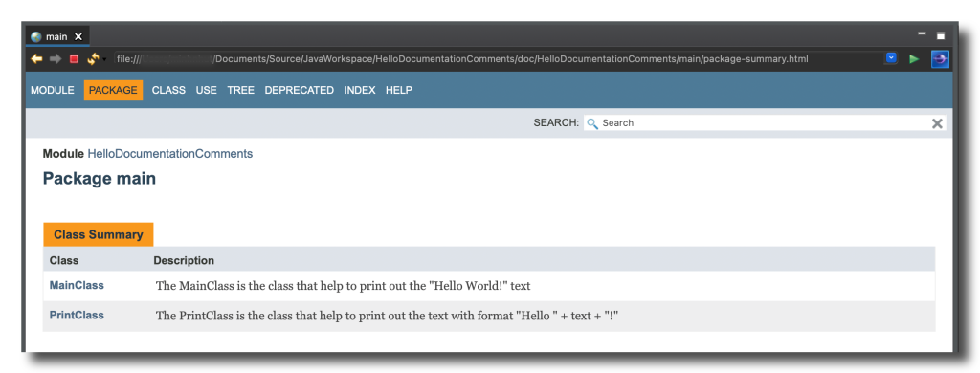Open the INDEX navigation item
This screenshot has width=980, height=373.
tap(360, 90)
